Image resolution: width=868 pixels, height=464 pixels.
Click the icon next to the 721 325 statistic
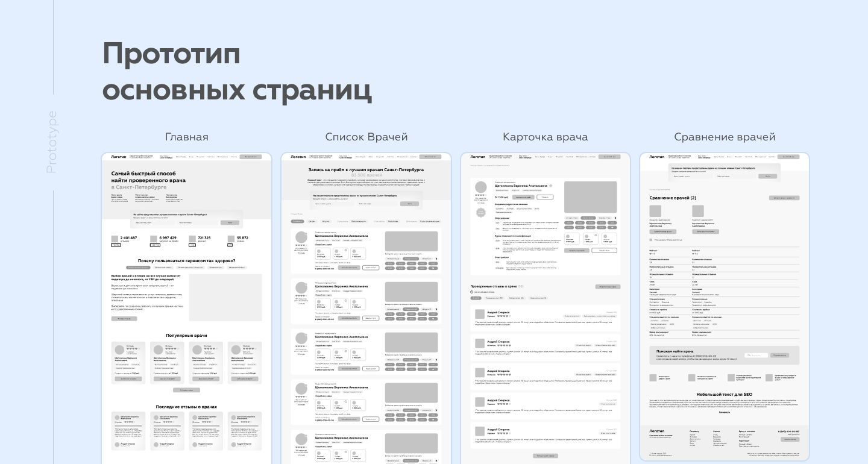pos(192,239)
